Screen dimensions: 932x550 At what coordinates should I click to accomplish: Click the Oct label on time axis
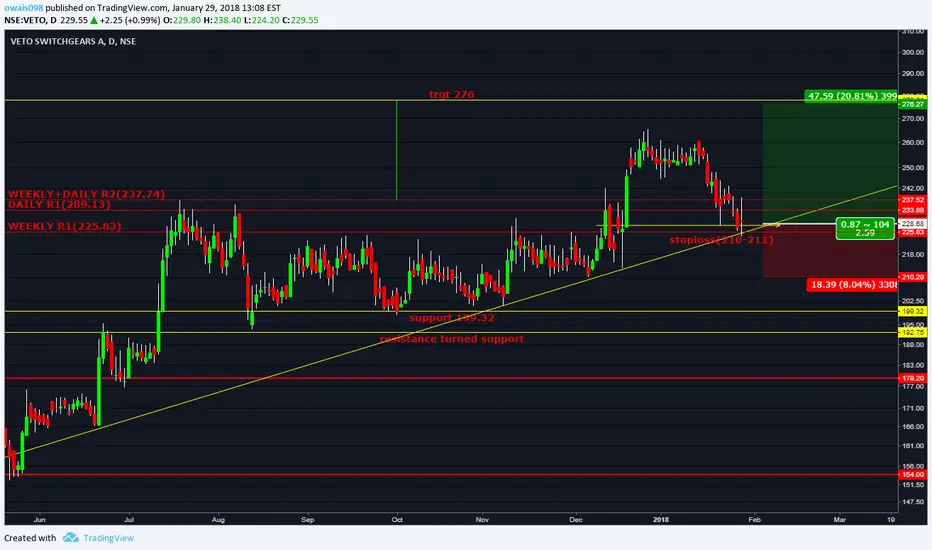click(397, 519)
